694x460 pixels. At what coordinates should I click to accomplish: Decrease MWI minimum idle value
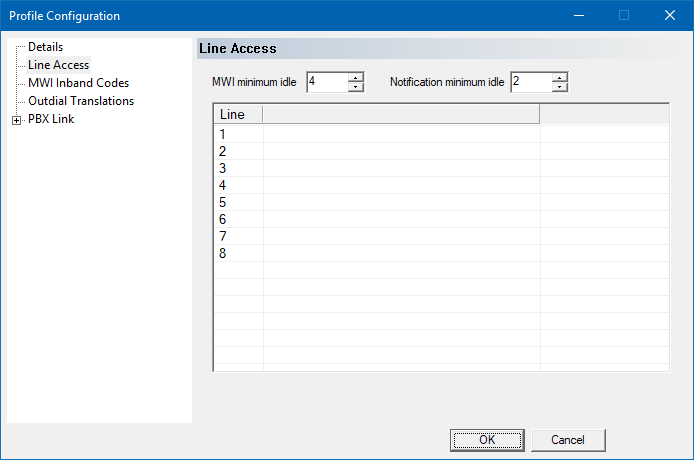click(x=355, y=87)
